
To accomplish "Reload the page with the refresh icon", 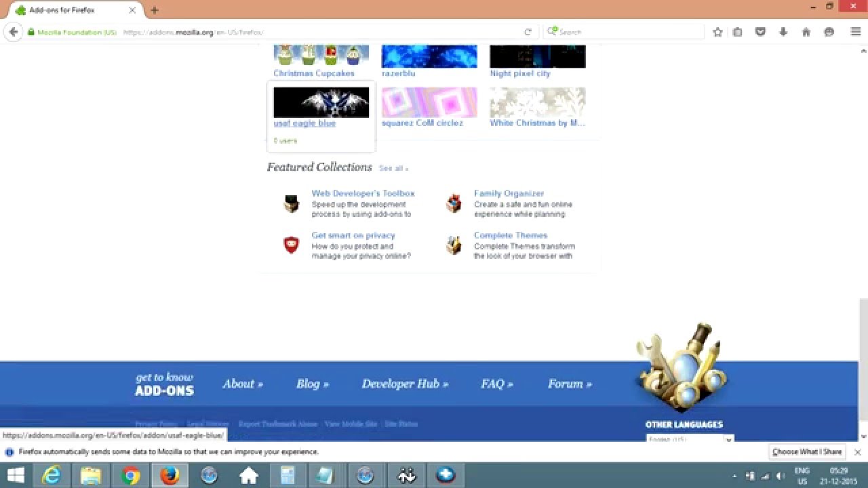I will [x=528, y=32].
